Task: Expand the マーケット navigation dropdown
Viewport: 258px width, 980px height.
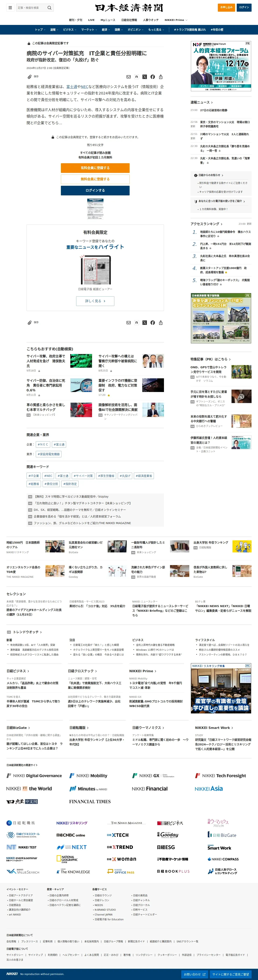Action: click(89, 30)
